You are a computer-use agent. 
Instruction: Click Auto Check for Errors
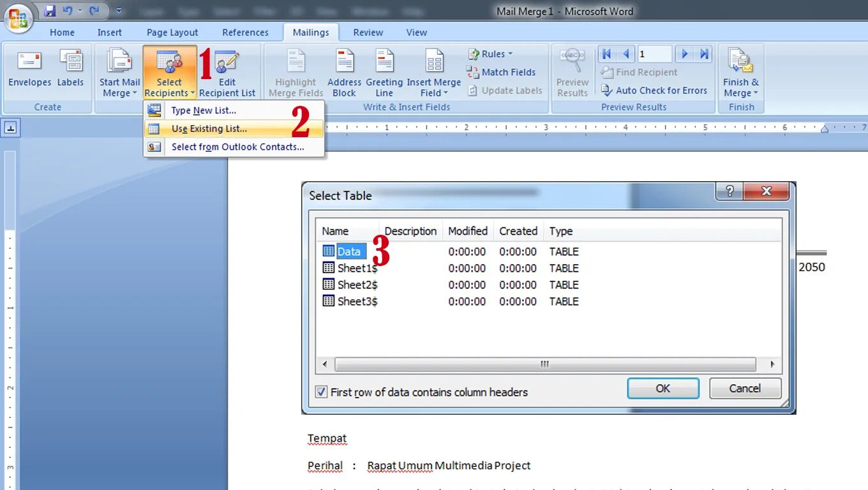tap(654, 91)
